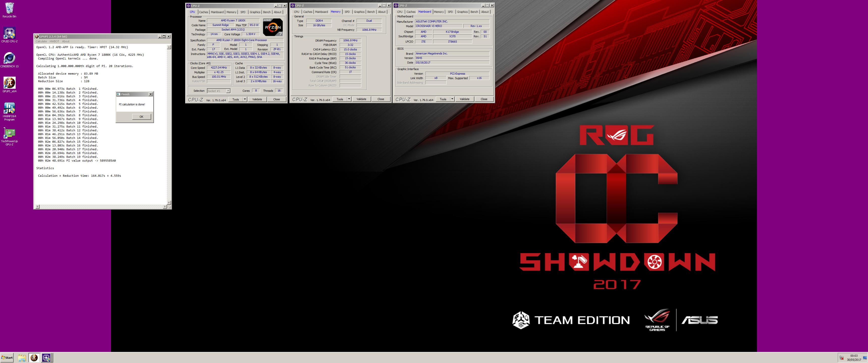Select TechPowerUp GPU-Z desktop icon

(9, 136)
